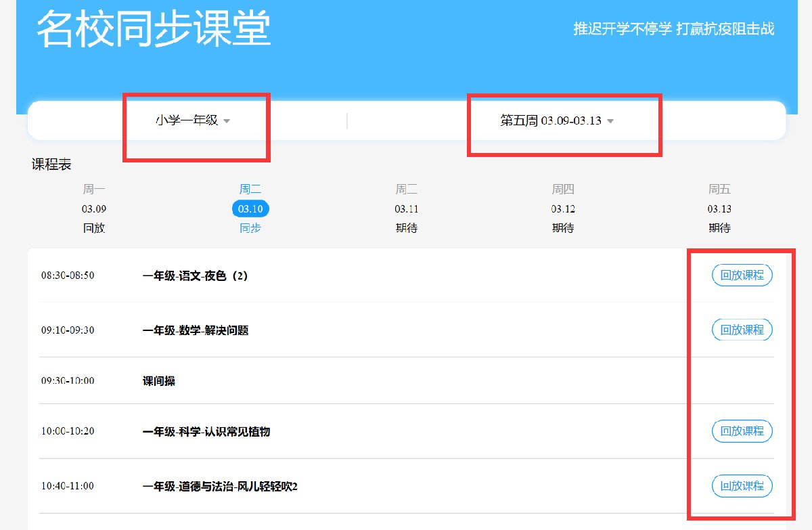Click the 一年级-道德与法治-风儿轻轻吹2 course title
The width and height of the screenshot is (812, 530).
[220, 487]
